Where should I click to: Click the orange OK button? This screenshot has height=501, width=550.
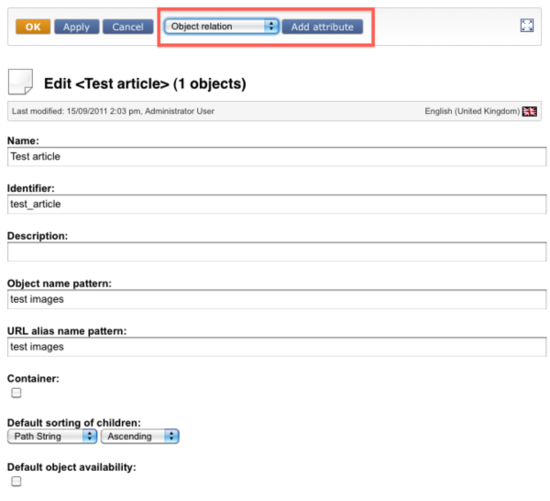(33, 27)
